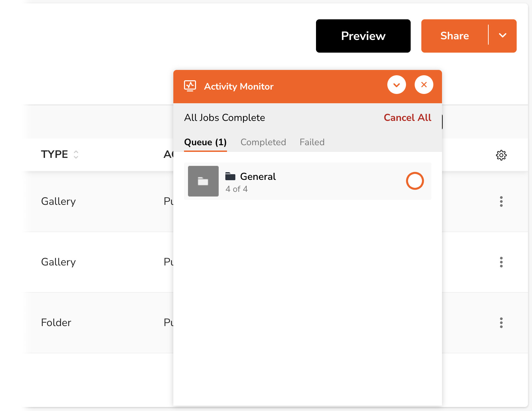Viewport: 532px width, 411px height.
Task: Open the table settings gear
Action: coord(501,155)
